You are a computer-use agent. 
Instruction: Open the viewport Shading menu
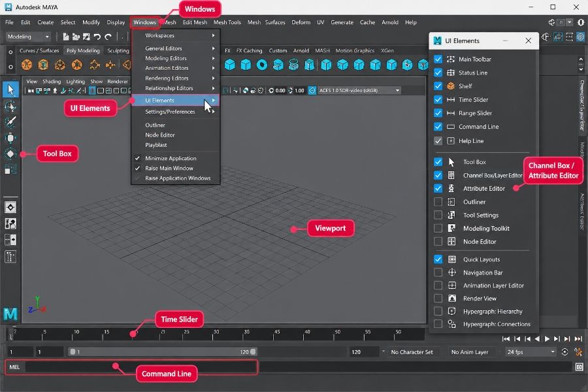click(52, 82)
